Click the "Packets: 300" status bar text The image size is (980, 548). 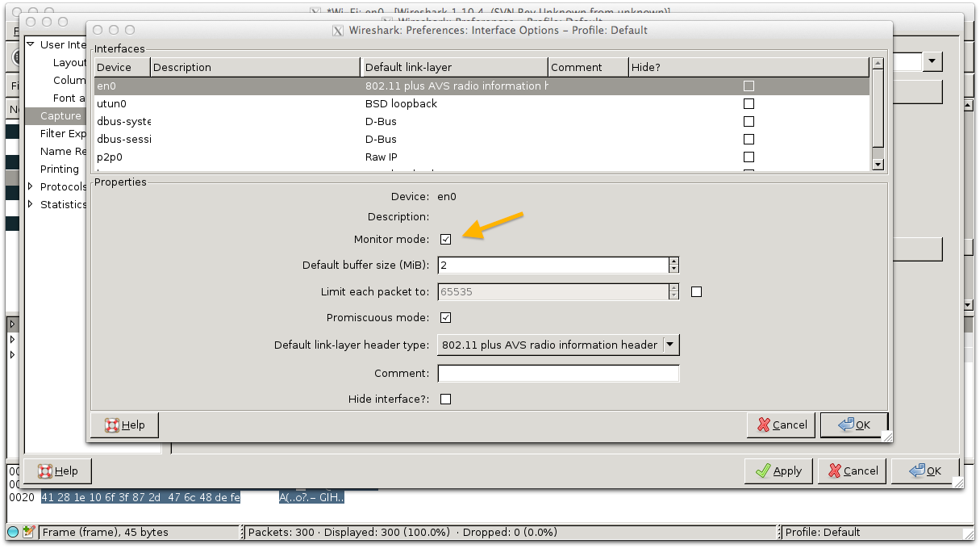(280, 532)
